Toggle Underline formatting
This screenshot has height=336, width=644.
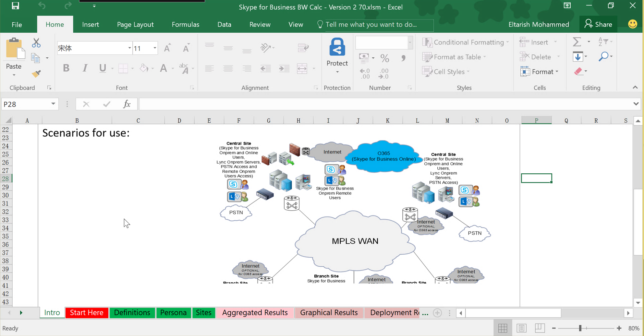103,68
